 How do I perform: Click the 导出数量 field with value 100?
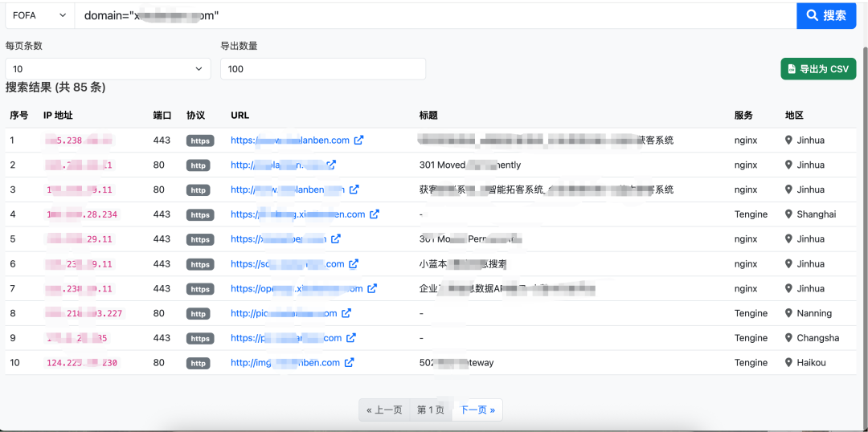click(323, 69)
